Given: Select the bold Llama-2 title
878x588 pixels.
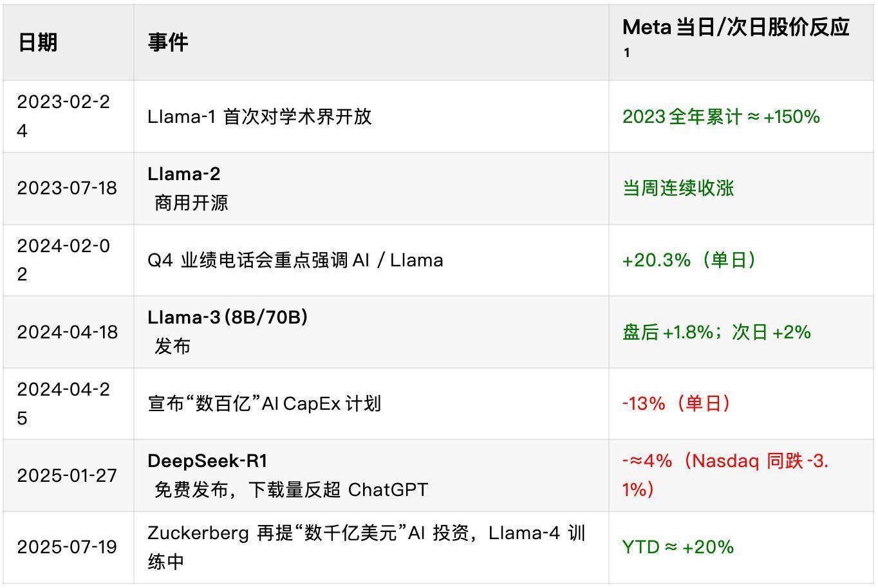Looking at the screenshot, I should tap(184, 174).
